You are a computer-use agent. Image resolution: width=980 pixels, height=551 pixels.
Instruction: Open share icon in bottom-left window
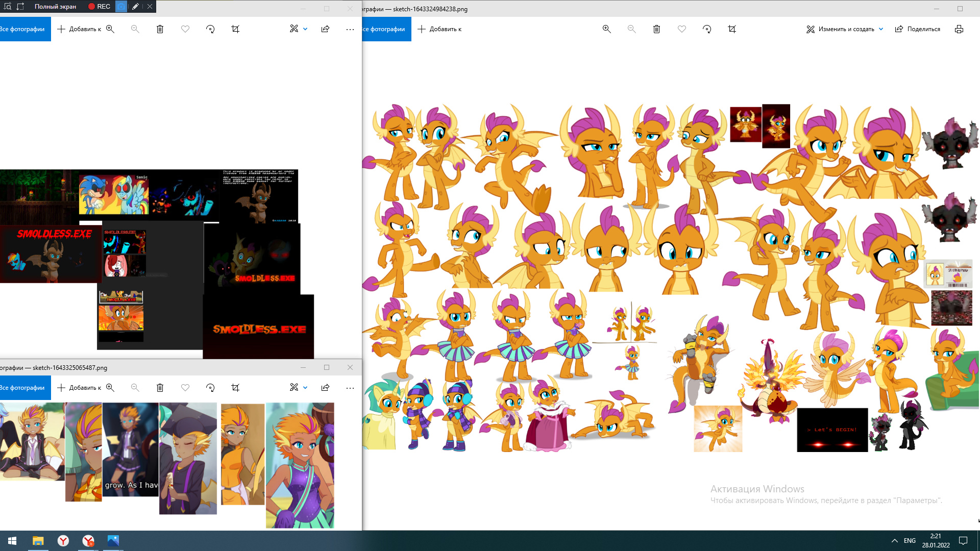click(325, 388)
